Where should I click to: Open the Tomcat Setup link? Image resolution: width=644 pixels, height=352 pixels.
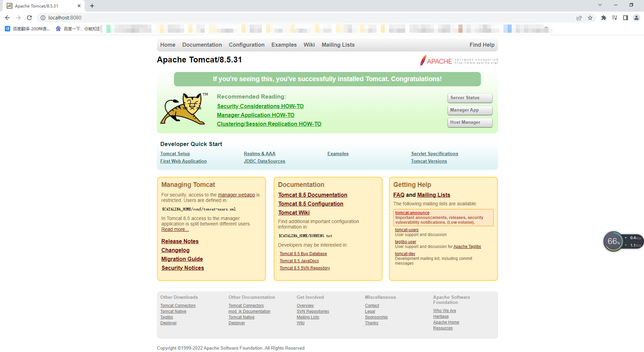(175, 154)
